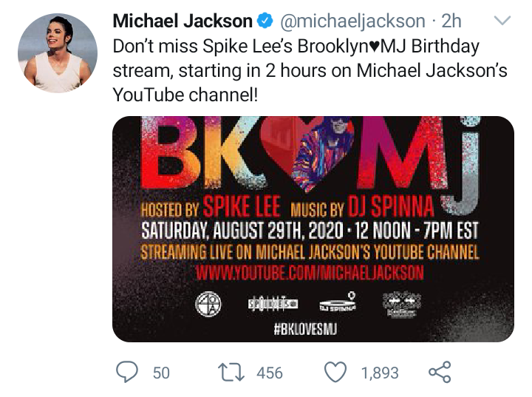Screen dimensions: 532x397
Task: Open the tweet author's profile picture
Action: tap(58, 53)
